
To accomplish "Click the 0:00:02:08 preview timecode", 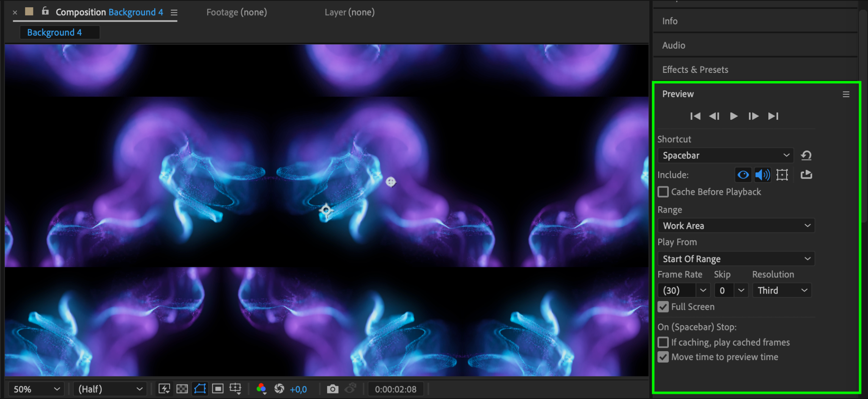I will (396, 389).
